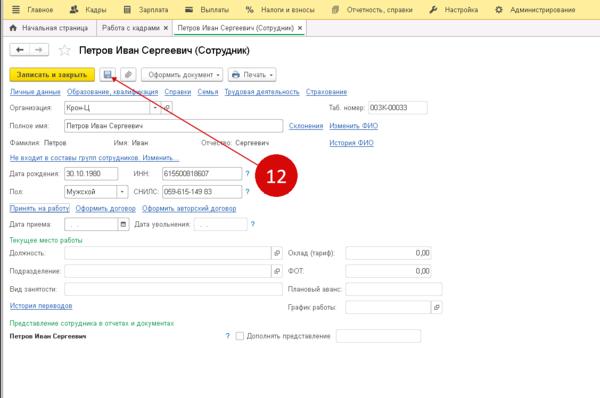Viewport: 600px width, 398px height.
Task: Open the История переводов link
Action: click(41, 306)
